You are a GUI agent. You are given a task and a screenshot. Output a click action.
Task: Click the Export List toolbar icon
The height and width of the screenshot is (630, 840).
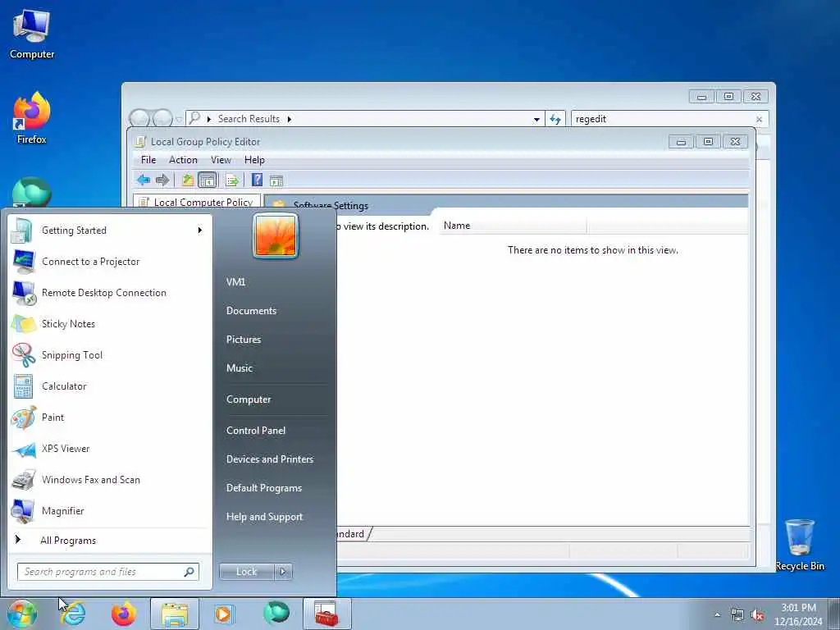[232, 180]
